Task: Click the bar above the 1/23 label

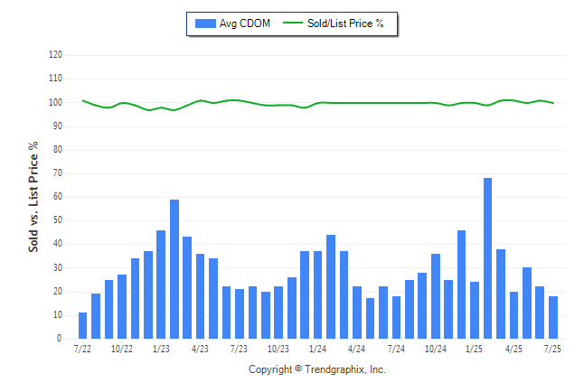Action: click(x=161, y=285)
